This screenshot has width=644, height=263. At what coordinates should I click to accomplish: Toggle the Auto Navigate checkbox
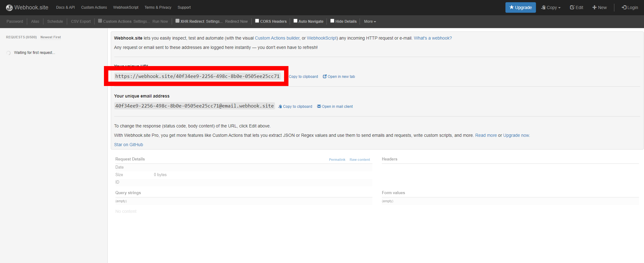[295, 21]
